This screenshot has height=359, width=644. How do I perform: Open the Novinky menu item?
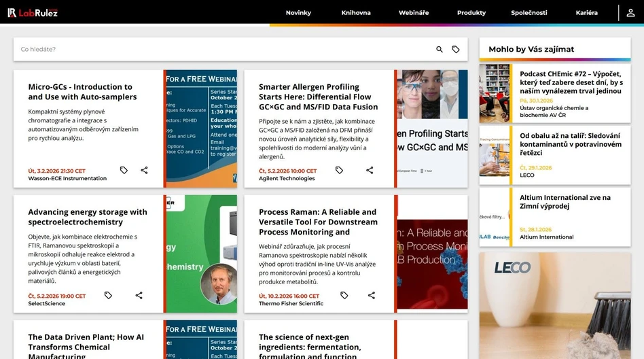click(298, 13)
